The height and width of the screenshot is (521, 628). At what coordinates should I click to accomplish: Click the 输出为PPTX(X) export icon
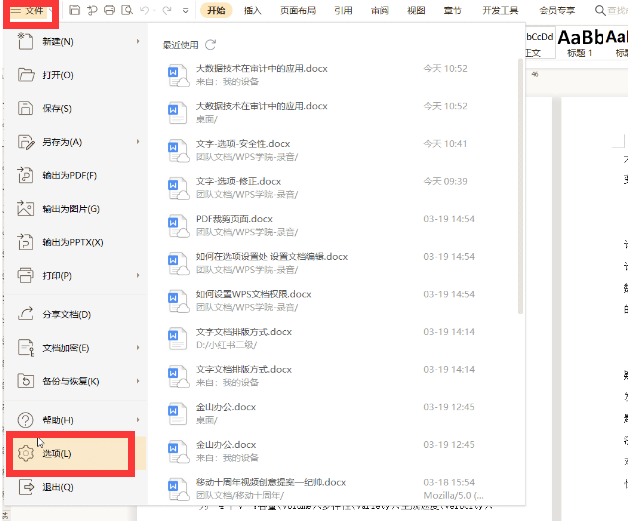pyautogui.click(x=26, y=242)
